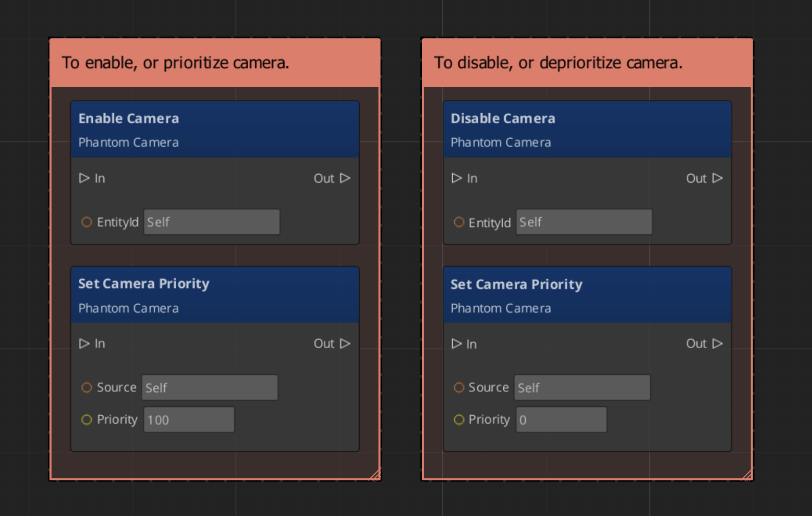Select the Enable Camera node title
The height and width of the screenshot is (516, 812).
[129, 119]
